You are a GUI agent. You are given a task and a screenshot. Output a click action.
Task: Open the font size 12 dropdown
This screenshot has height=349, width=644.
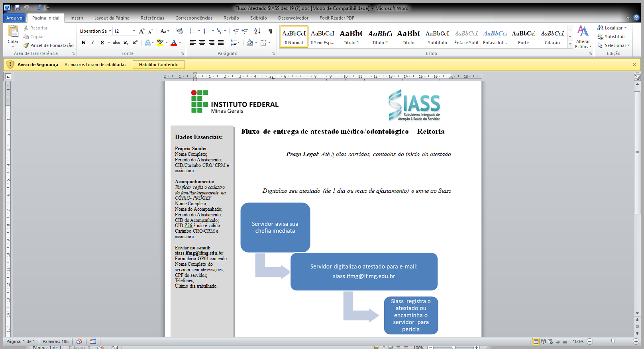pyautogui.click(x=134, y=31)
